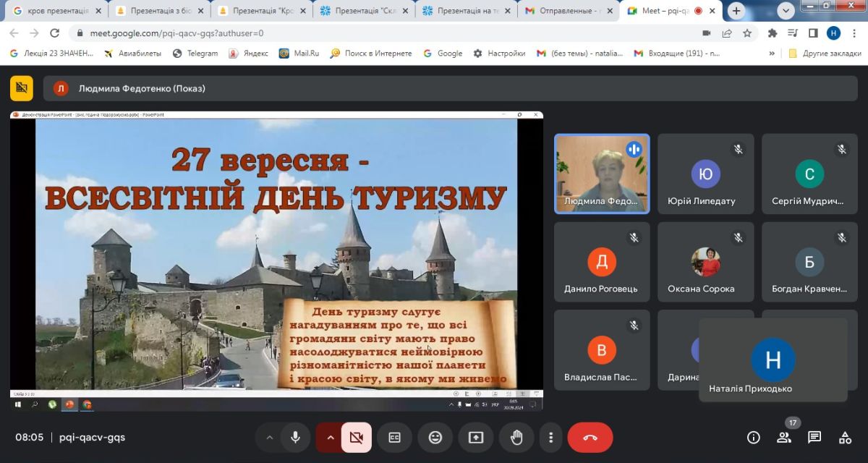Select Людмила Федотенко video tile

click(602, 174)
